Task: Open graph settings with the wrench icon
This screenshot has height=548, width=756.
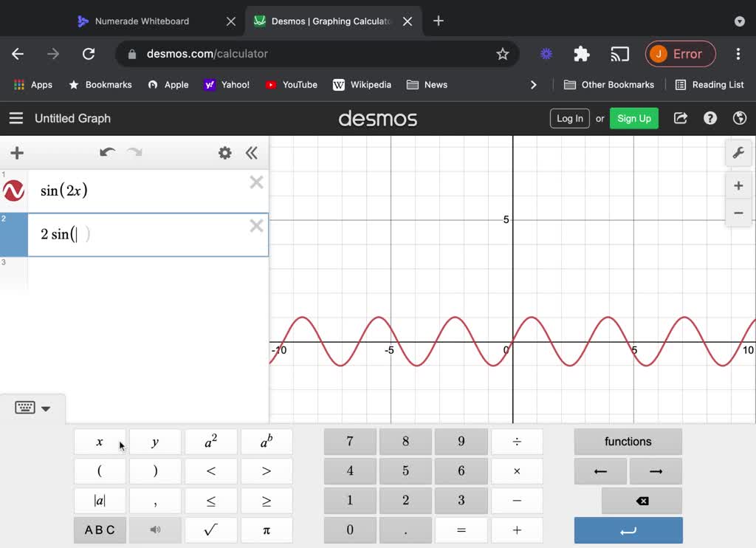Action: [x=739, y=153]
